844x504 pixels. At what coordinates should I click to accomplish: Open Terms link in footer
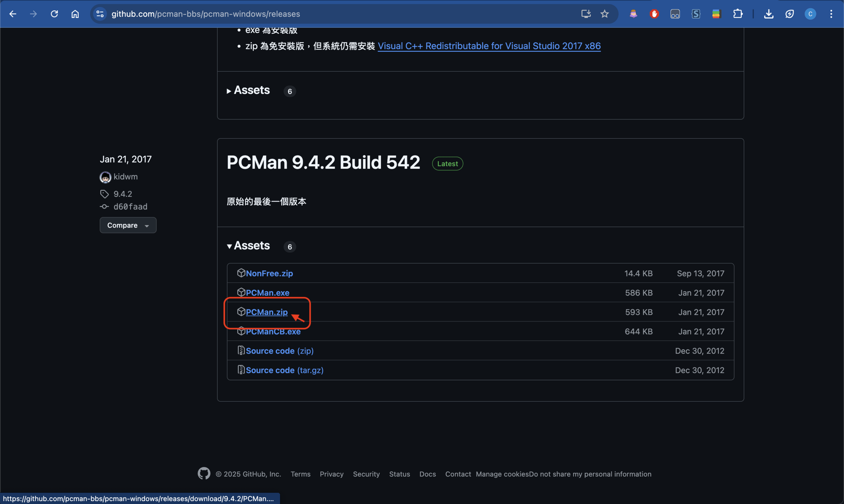click(x=300, y=474)
